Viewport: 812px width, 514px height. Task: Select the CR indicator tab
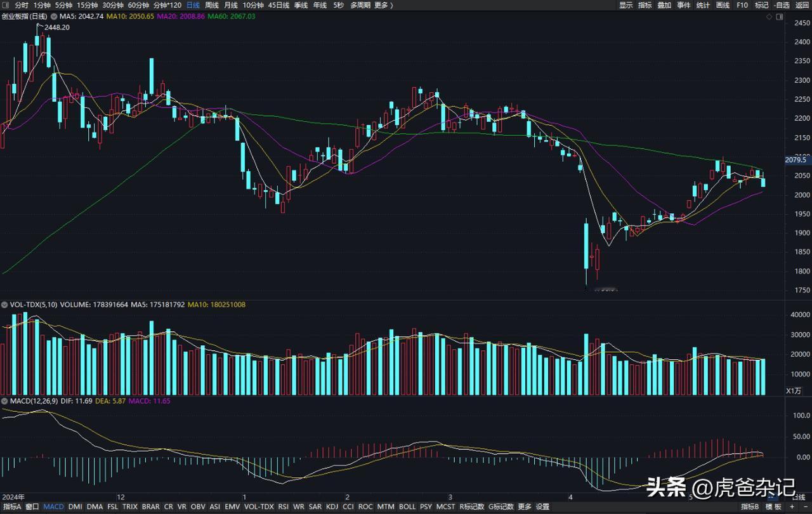[x=168, y=507]
